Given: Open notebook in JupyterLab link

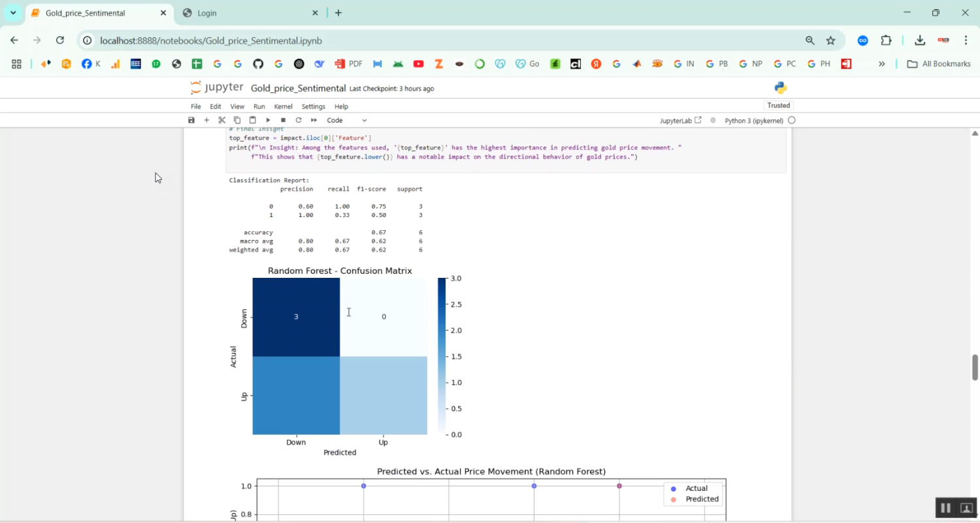Looking at the screenshot, I should click(x=680, y=120).
